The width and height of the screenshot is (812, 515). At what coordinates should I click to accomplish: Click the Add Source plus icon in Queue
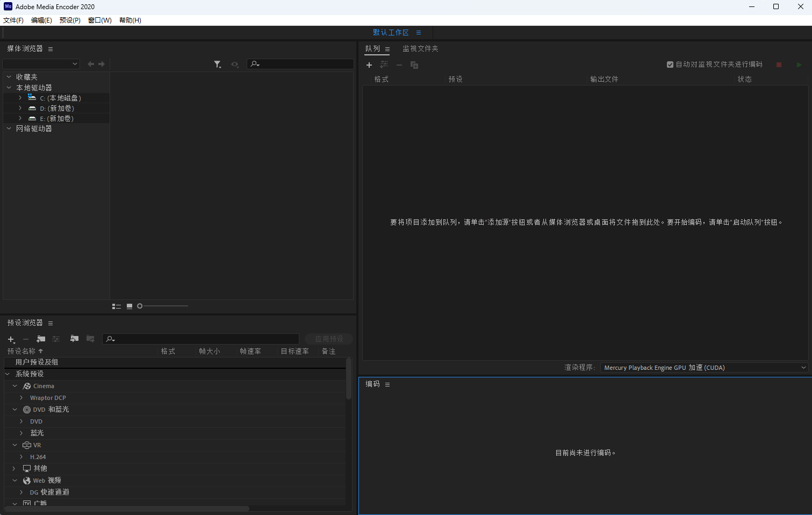click(369, 65)
